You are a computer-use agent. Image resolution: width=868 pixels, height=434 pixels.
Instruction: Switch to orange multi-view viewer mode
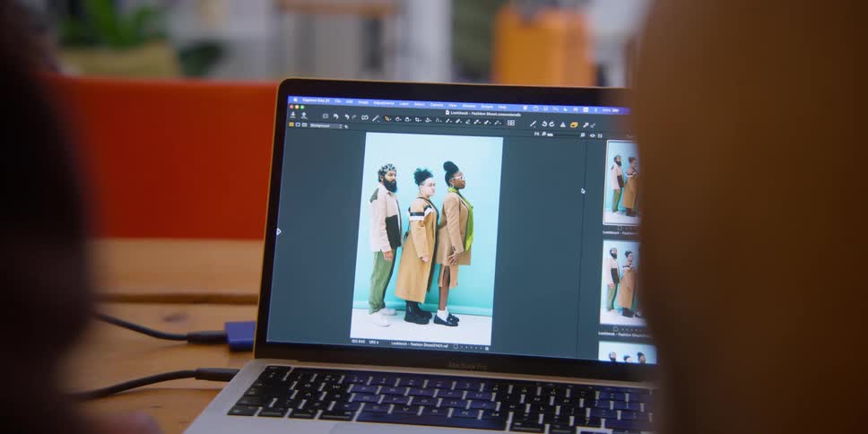[x=291, y=125]
